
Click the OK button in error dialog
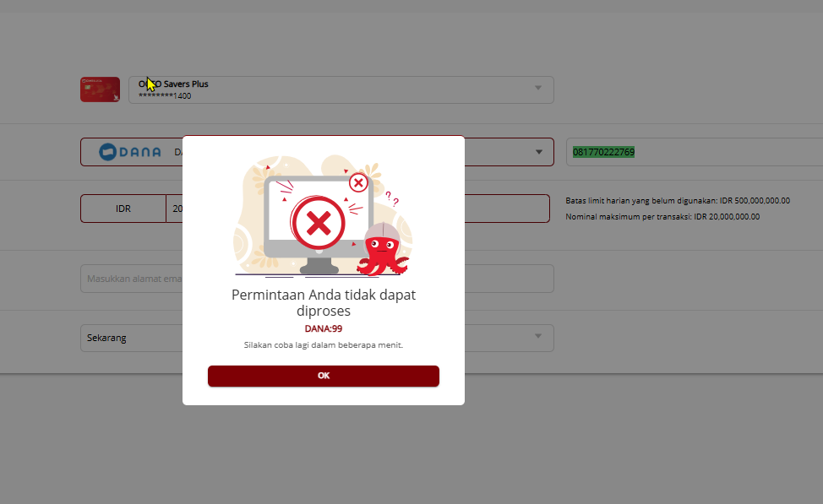(324, 376)
